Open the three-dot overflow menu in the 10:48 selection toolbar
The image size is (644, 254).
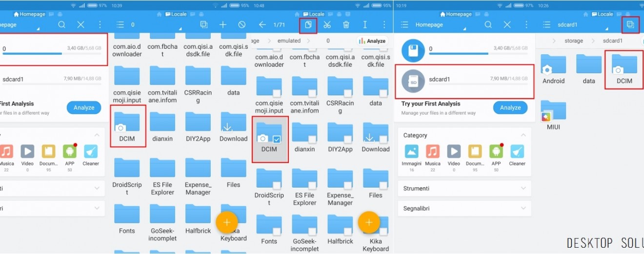(x=384, y=24)
